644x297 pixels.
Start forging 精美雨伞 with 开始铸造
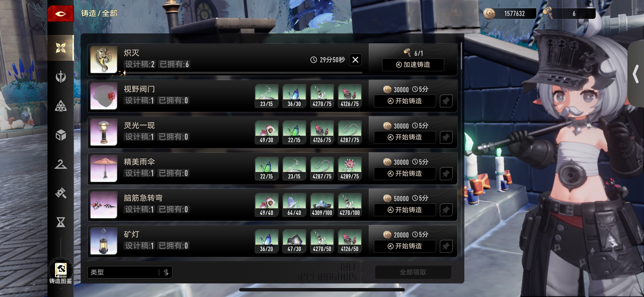(405, 174)
